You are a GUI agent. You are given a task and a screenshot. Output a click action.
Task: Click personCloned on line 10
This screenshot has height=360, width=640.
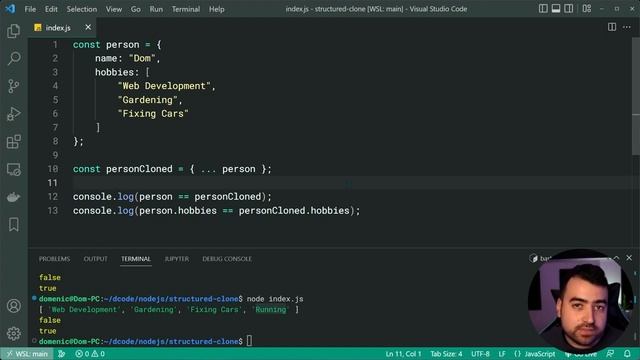(139, 169)
